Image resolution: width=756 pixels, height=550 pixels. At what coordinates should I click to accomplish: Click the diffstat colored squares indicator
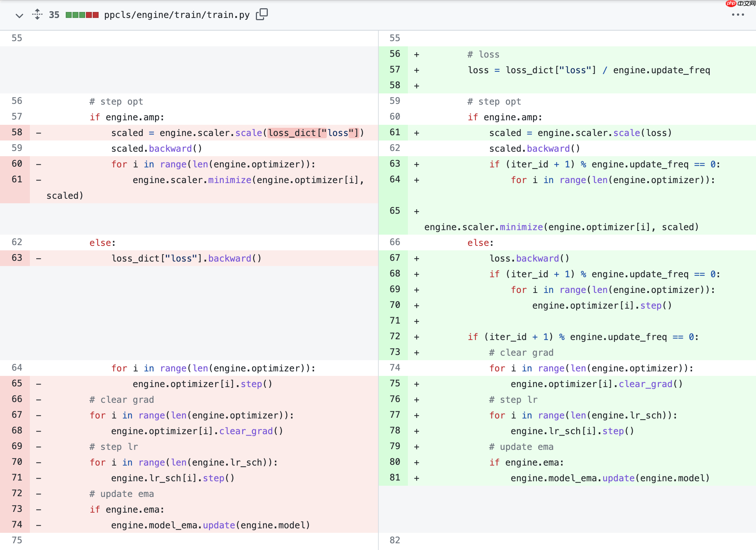click(82, 15)
